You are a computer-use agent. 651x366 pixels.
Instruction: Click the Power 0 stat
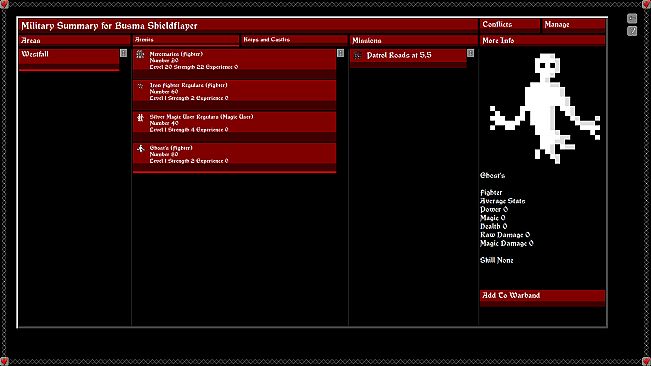point(494,210)
